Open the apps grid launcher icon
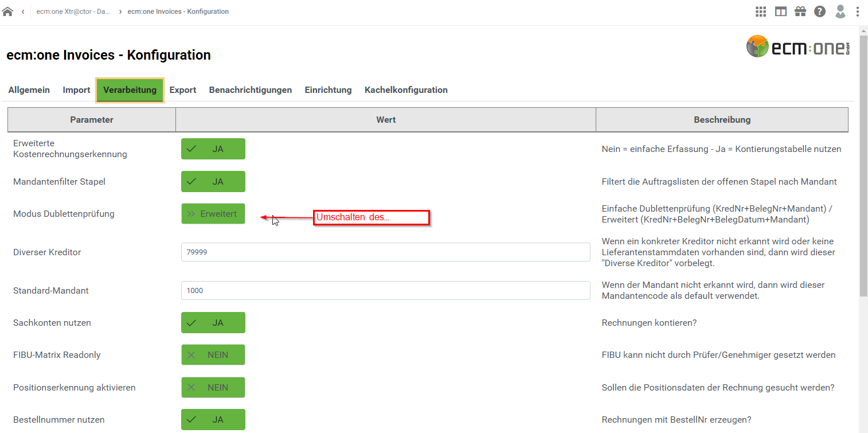Screen dimensions: 868x433 (761, 11)
